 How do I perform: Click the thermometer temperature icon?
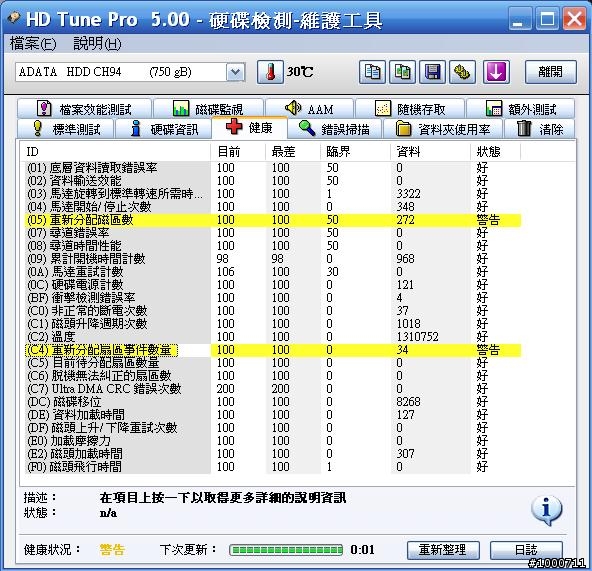click(270, 72)
